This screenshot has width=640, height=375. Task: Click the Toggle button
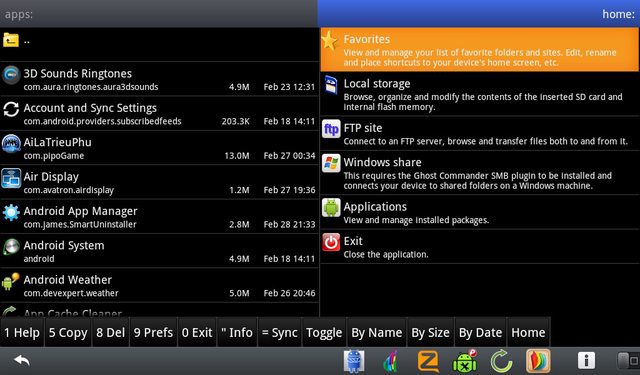pos(324,333)
